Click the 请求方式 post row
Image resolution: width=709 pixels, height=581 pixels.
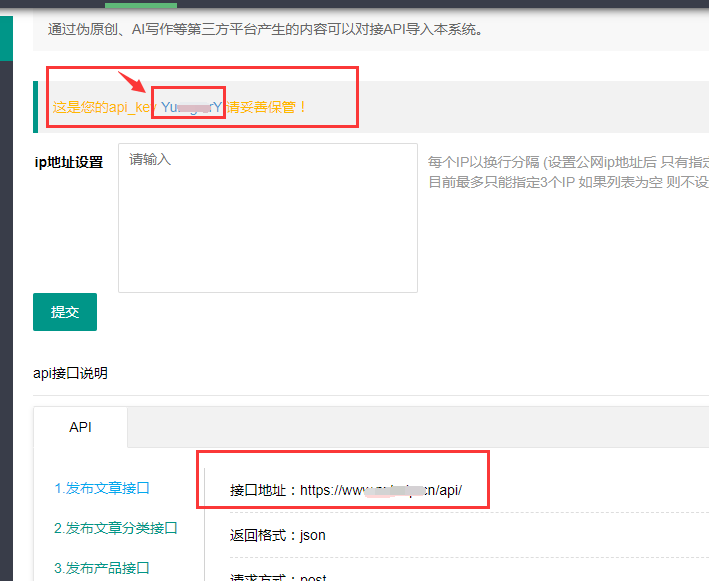tap(277, 576)
